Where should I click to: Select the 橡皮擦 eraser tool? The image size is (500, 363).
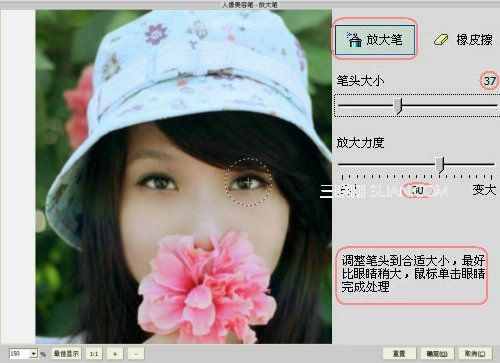(463, 40)
